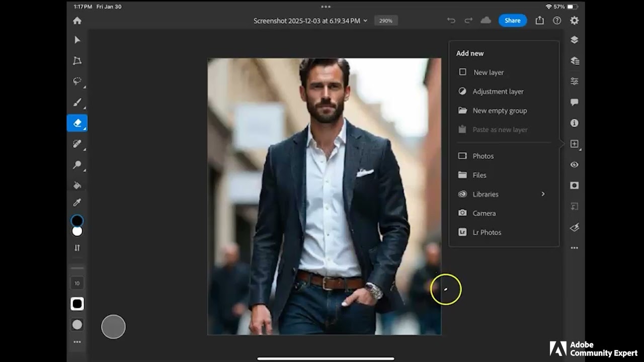Open the black foreground color chip
Image resolution: width=644 pixels, height=362 pixels.
click(77, 221)
